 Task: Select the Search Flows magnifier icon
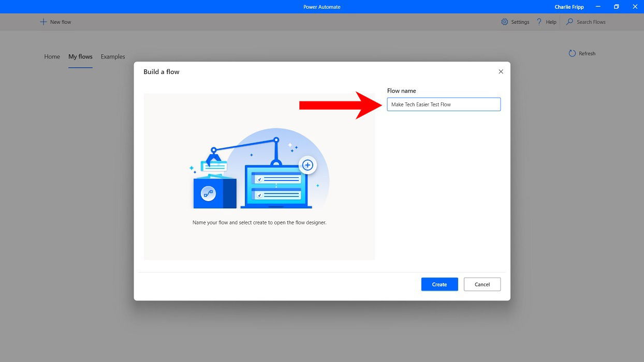pyautogui.click(x=569, y=22)
